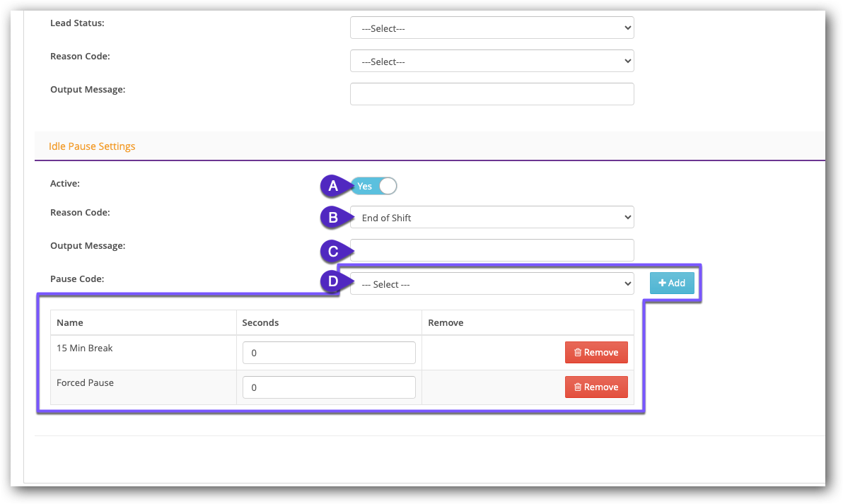Focus the Idle Pause Output Message field

pos(492,250)
